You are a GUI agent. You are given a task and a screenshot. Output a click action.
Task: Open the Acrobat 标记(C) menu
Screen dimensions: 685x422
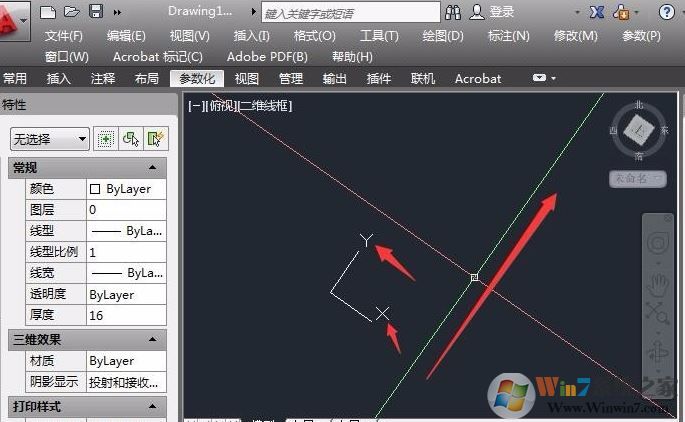click(158, 56)
